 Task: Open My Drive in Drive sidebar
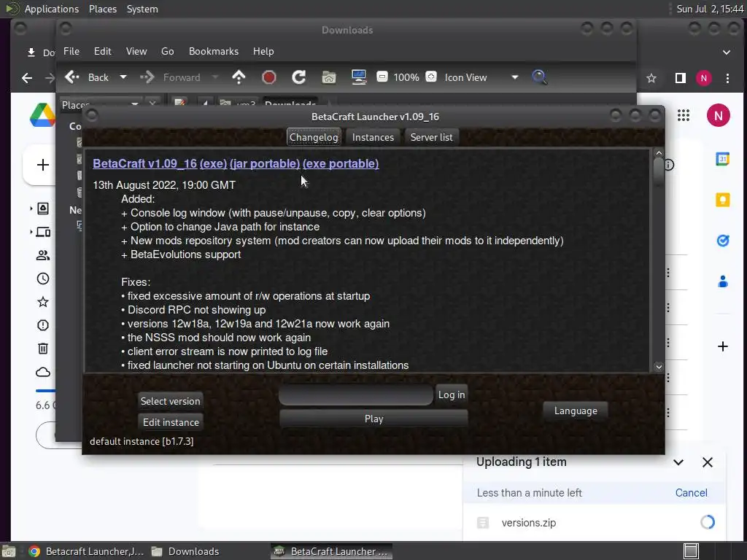tap(43, 209)
